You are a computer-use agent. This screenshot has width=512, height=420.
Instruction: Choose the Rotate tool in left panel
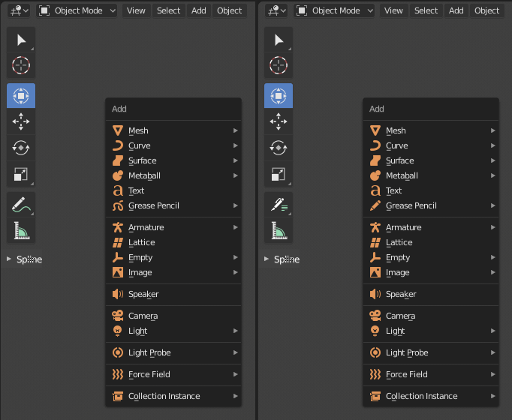tap(21, 148)
